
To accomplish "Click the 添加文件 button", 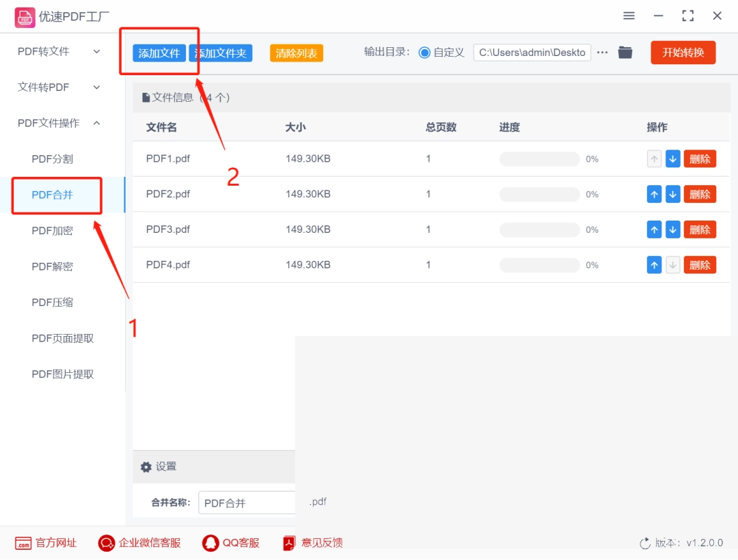I will point(159,53).
